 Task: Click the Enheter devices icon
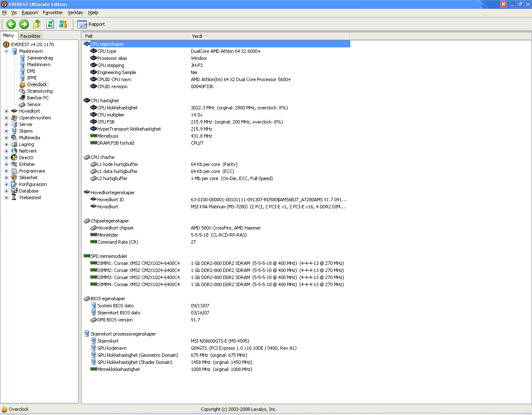coord(14,164)
